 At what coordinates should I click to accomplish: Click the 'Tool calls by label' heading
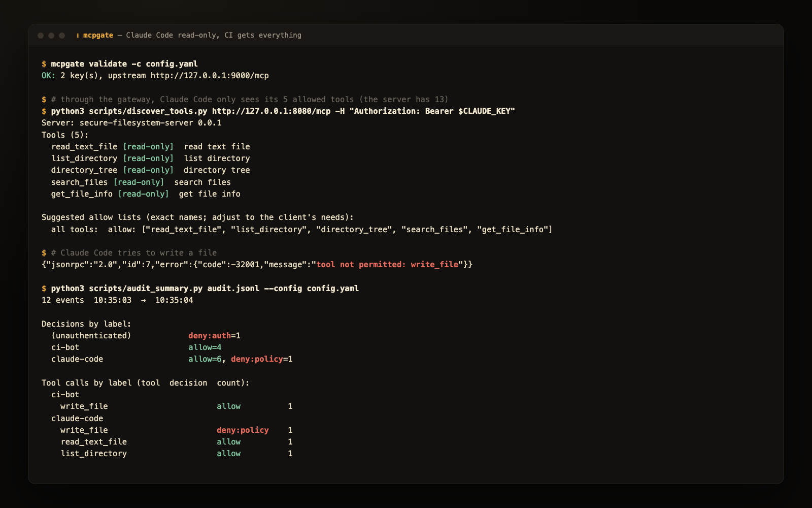(x=146, y=383)
